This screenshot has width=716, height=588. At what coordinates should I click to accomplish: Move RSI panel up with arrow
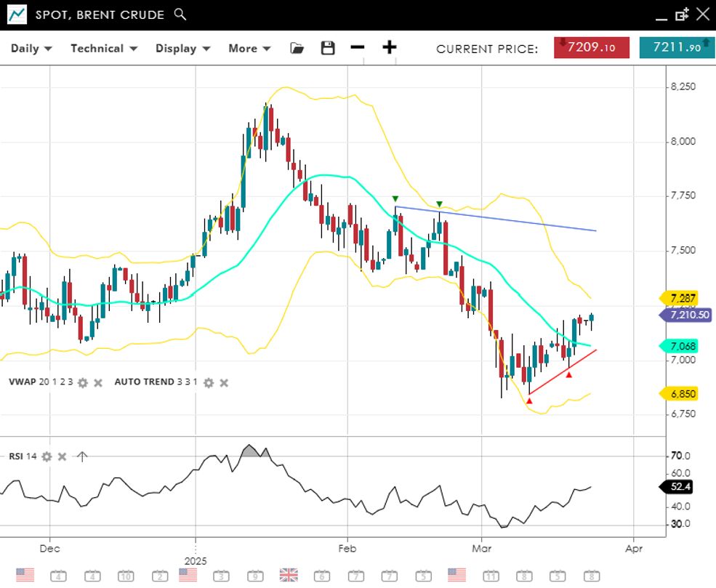tap(82, 456)
